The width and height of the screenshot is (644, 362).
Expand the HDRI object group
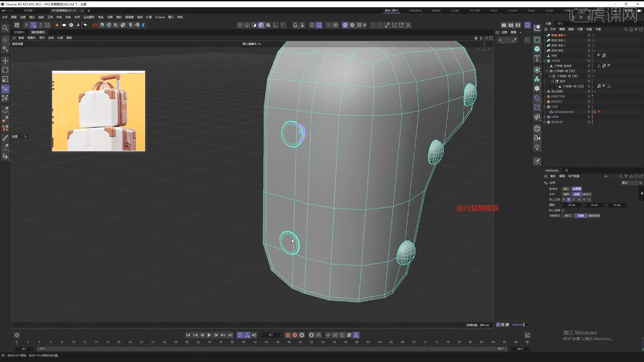click(x=545, y=117)
